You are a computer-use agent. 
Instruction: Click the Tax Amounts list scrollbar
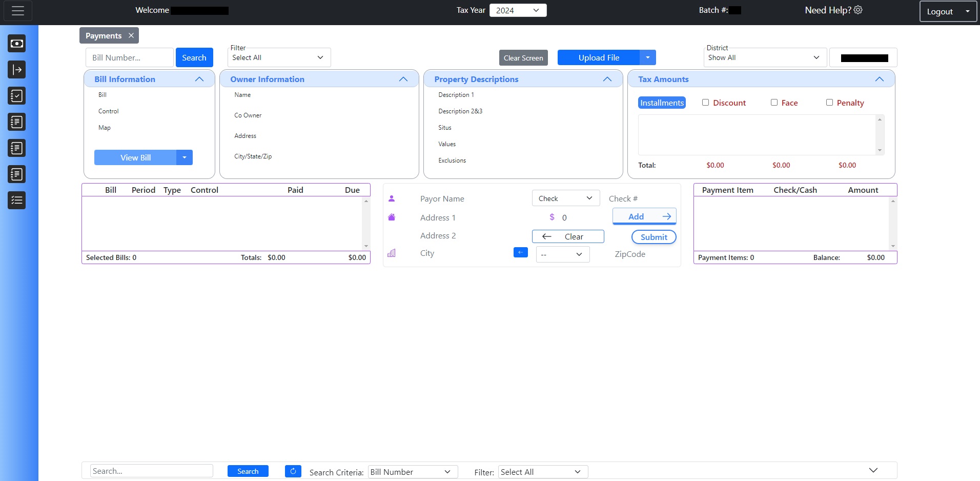[880, 135]
